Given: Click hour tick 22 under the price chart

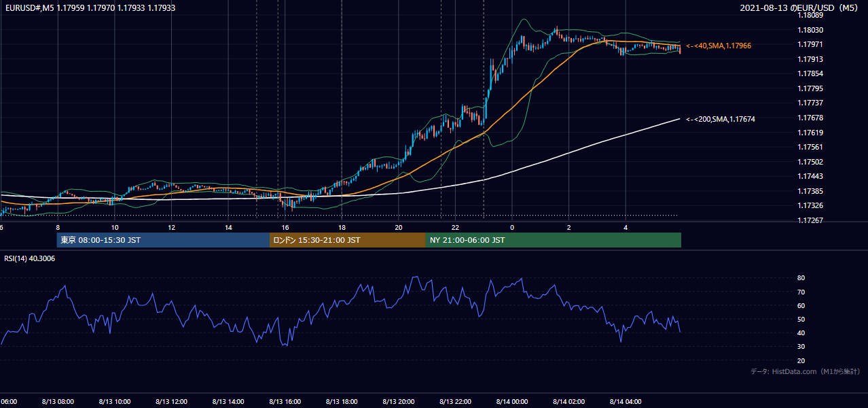Looking at the screenshot, I should click(x=455, y=227).
